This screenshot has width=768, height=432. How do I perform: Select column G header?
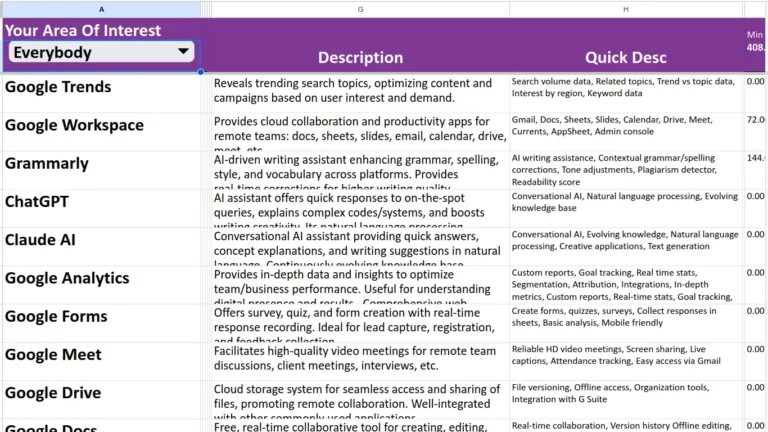[x=360, y=9]
